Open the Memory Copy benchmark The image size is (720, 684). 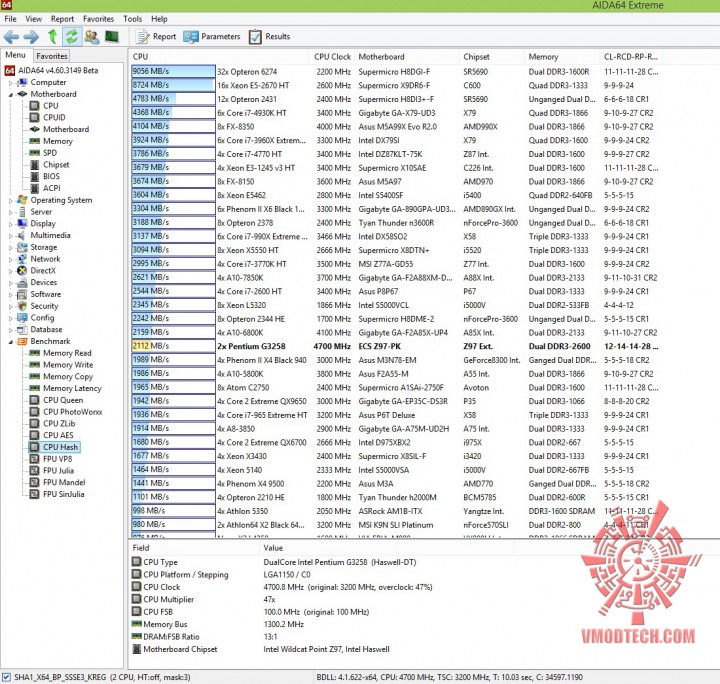click(62, 376)
